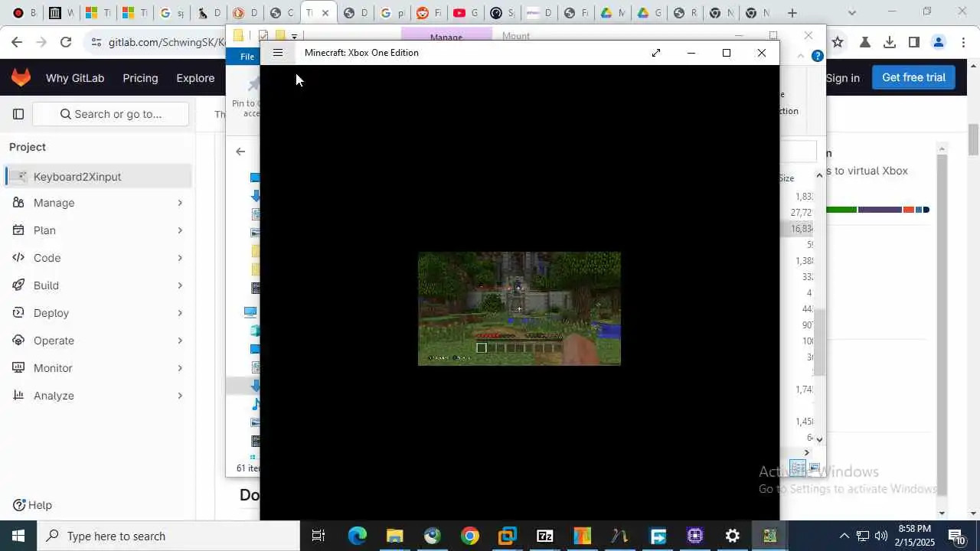Viewport: 980px width, 551px height.
Task: Select Keyboard2Xinput project in sidebar
Action: (x=99, y=177)
